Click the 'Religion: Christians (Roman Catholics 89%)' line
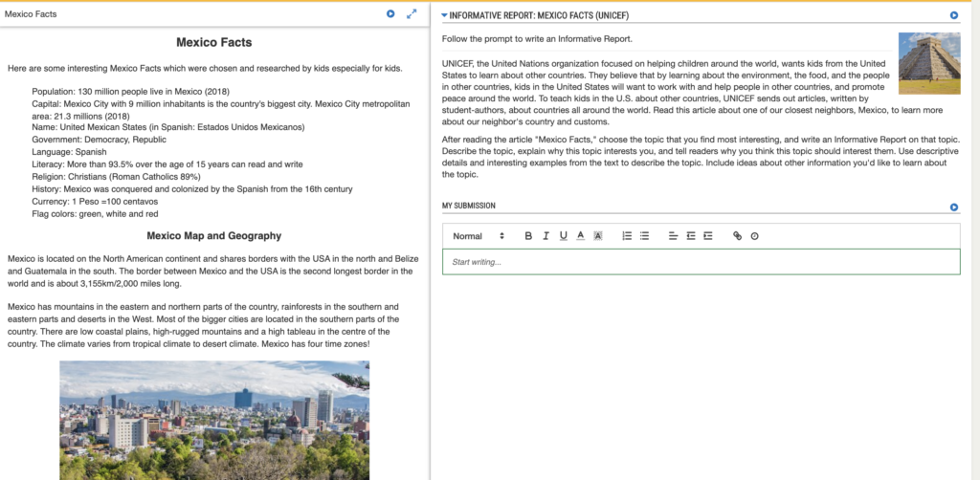The width and height of the screenshot is (980, 480). [116, 177]
